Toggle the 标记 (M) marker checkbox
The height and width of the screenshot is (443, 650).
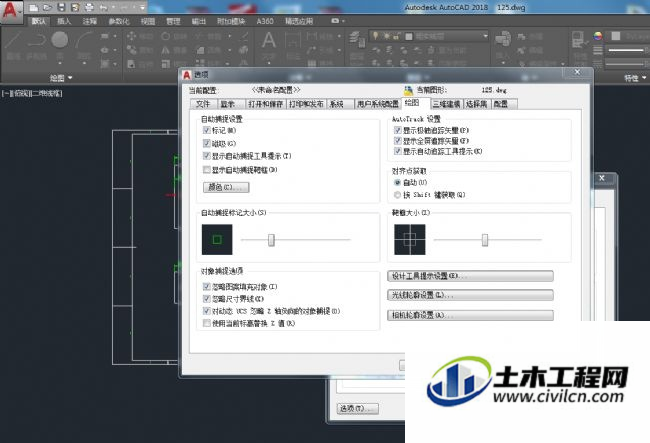[x=206, y=130]
